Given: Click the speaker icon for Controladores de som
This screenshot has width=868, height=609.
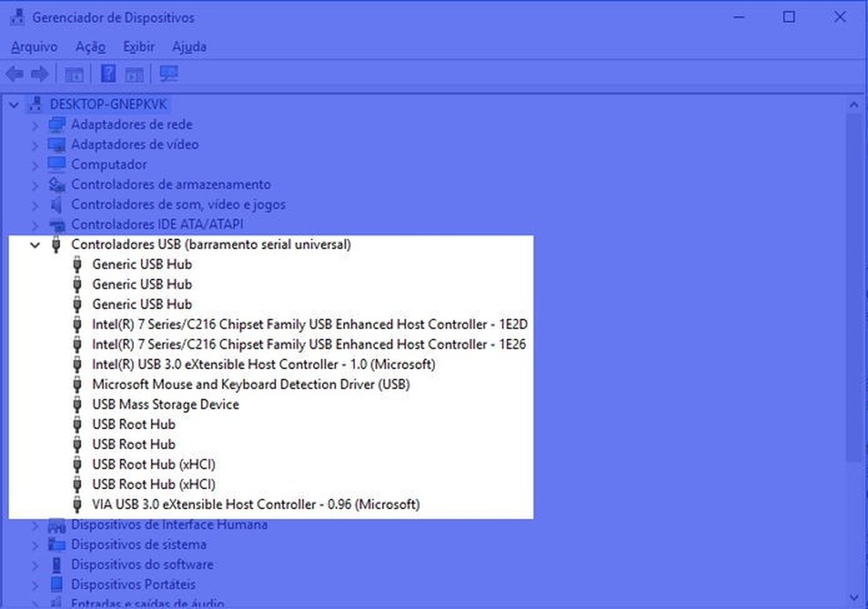Looking at the screenshot, I should click(56, 205).
